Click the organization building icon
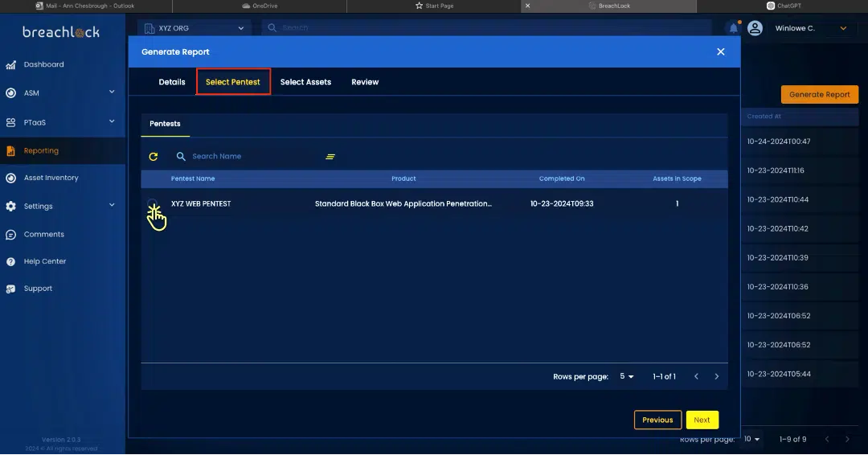 click(x=149, y=28)
